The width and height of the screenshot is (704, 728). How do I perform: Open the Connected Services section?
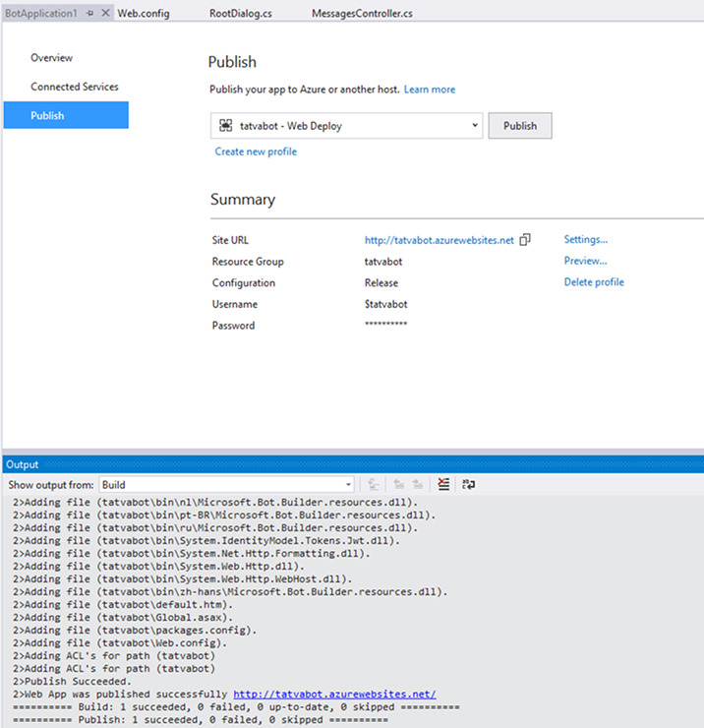coord(75,87)
